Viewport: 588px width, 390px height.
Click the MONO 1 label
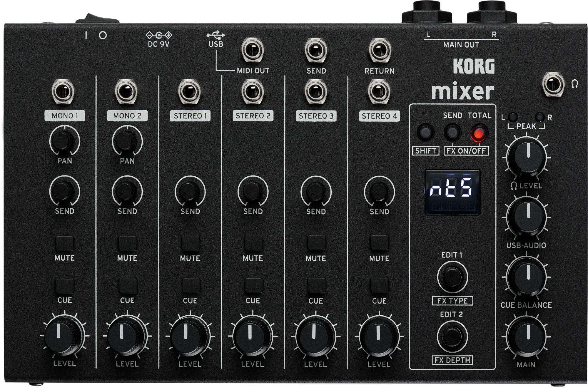(x=65, y=116)
